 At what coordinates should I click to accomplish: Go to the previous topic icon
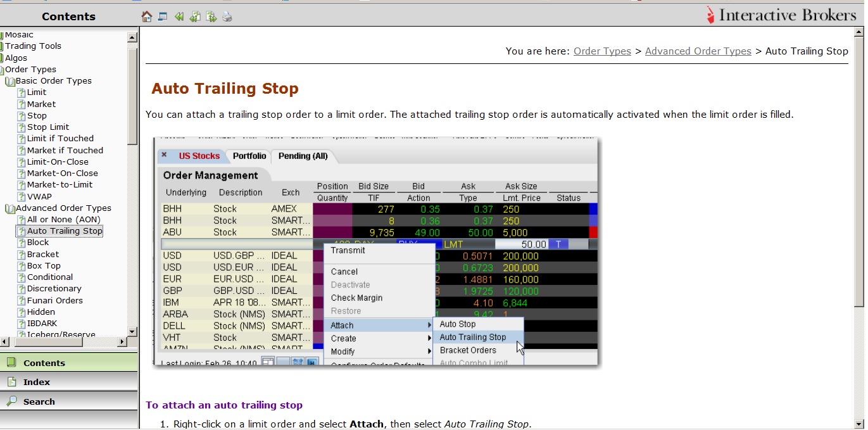195,16
